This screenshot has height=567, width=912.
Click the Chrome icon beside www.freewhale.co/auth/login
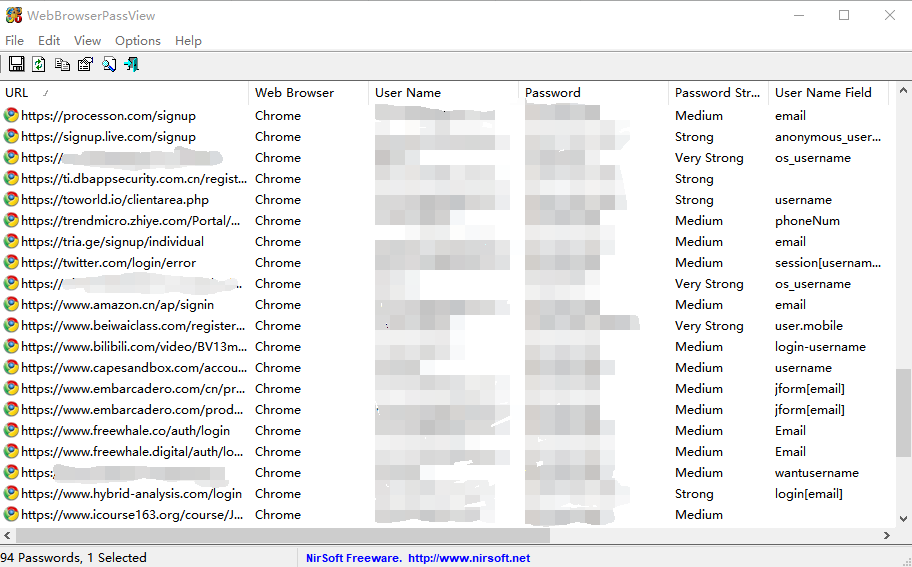click(11, 430)
